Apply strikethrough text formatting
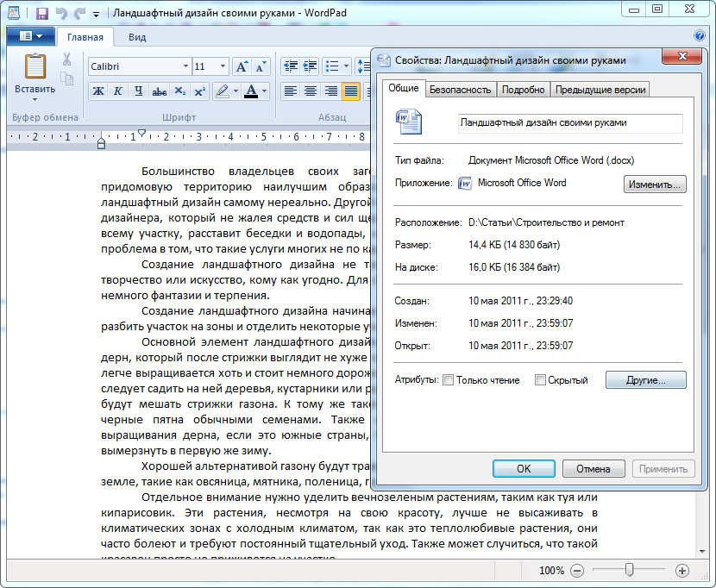716x588 pixels. pos(159,91)
